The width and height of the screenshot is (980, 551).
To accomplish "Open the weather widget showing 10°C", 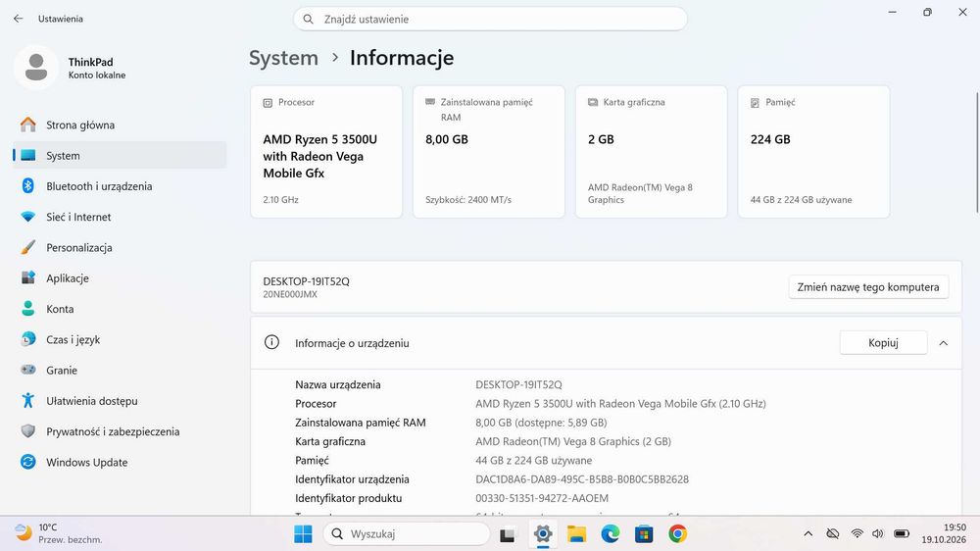I will tap(60, 533).
